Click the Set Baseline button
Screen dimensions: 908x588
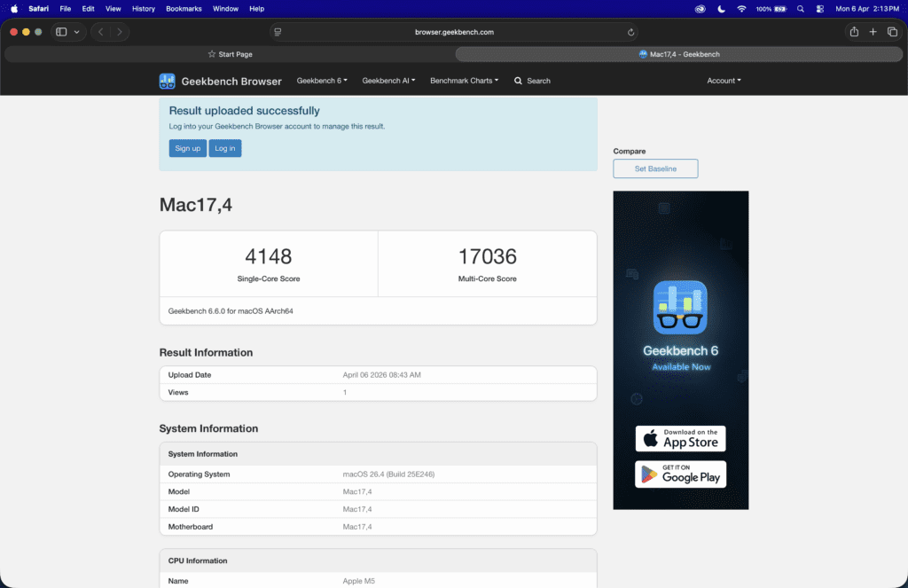pos(655,169)
